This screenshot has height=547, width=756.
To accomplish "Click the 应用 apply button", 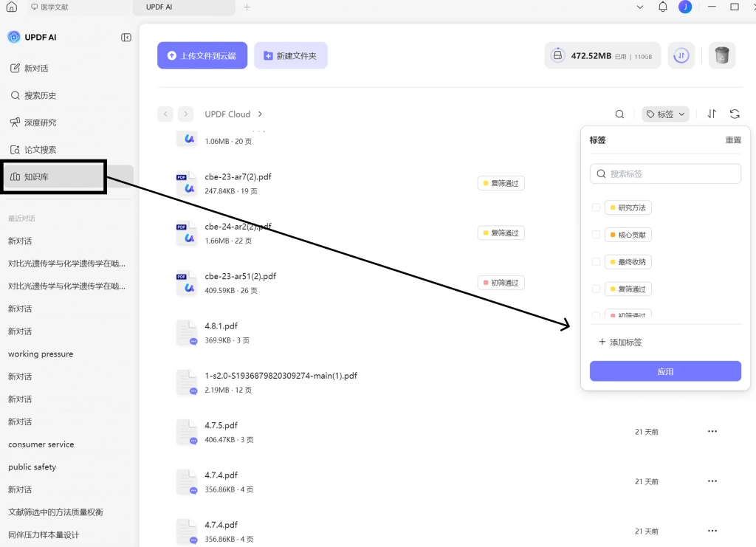I will click(665, 371).
